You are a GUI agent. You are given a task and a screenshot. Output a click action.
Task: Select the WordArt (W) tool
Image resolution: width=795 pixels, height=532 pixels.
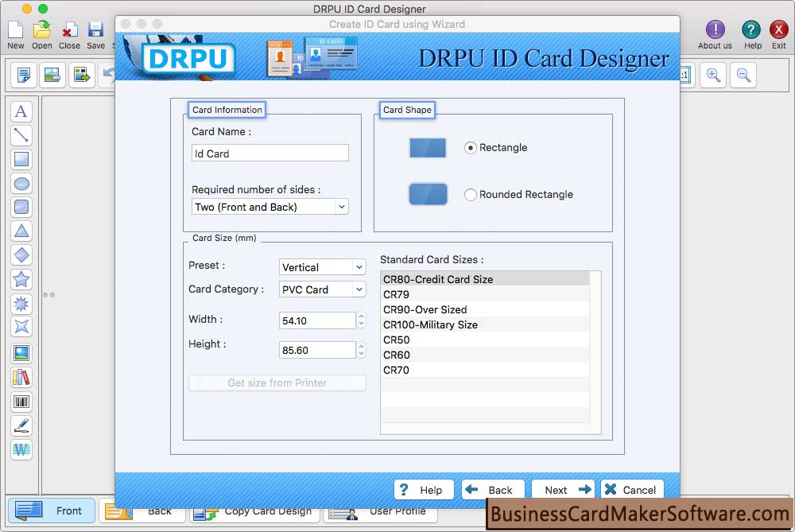pos(21,449)
